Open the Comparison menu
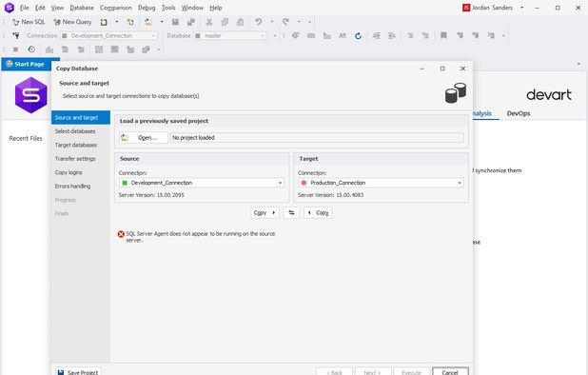The width and height of the screenshot is (588, 375). [116, 8]
